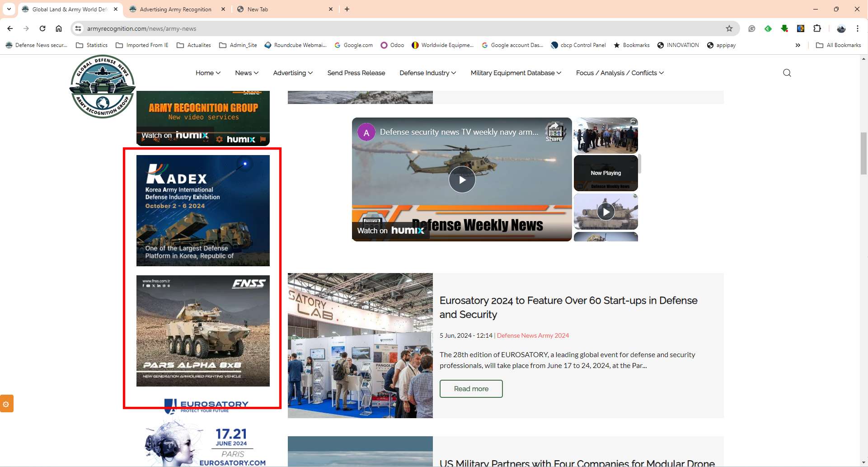Click the Army Recognition Group logo
Viewport: 868px width, 467px height.
pyautogui.click(x=103, y=86)
